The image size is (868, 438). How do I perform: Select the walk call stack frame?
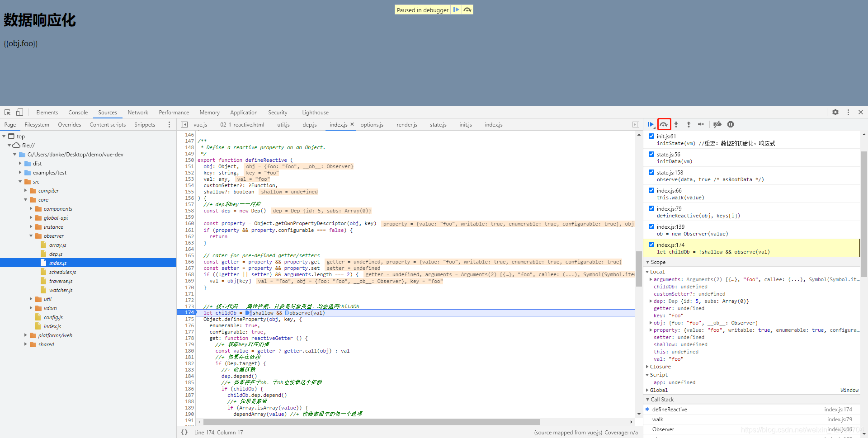tap(752, 419)
